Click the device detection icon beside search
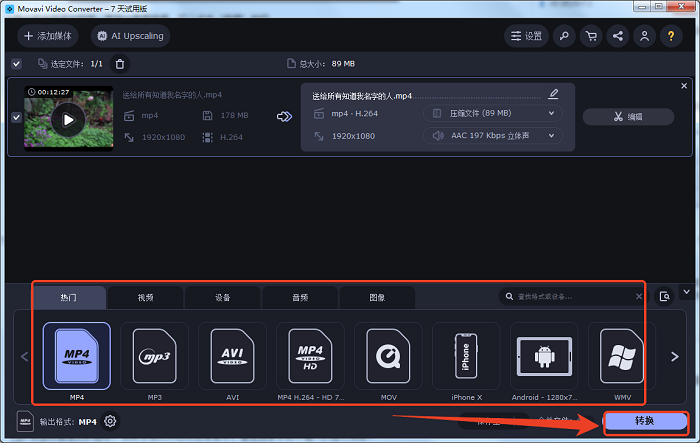Screen dimensions: 700x443 coord(664,297)
